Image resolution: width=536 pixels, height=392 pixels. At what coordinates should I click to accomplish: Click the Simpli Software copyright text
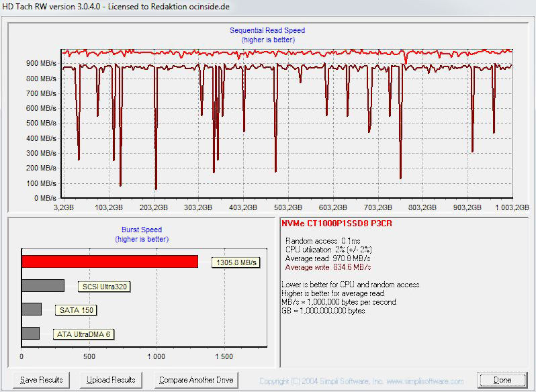pos(361,381)
